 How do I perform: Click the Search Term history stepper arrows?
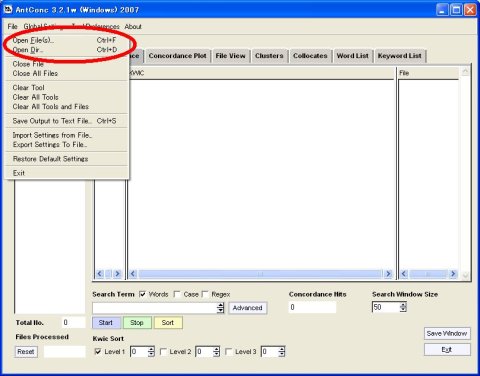(x=220, y=308)
